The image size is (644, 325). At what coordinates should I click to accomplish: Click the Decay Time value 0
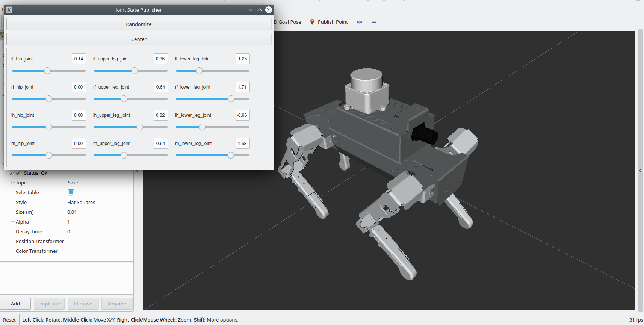click(x=69, y=231)
